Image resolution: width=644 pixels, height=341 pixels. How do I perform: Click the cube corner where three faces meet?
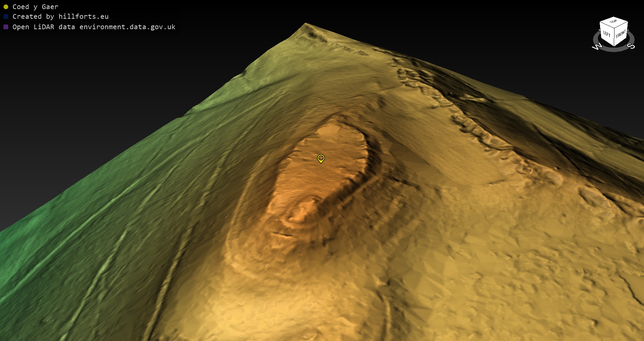pos(614,28)
